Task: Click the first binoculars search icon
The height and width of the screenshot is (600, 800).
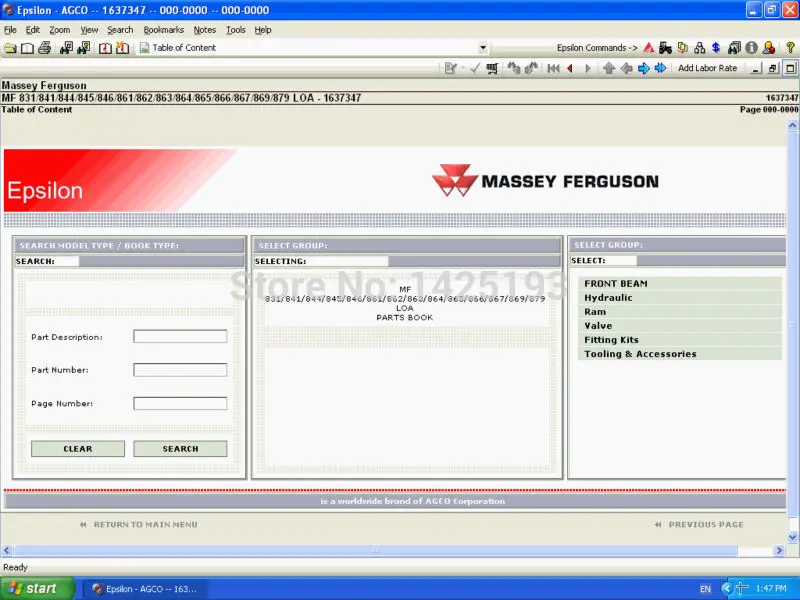Action: coord(66,48)
